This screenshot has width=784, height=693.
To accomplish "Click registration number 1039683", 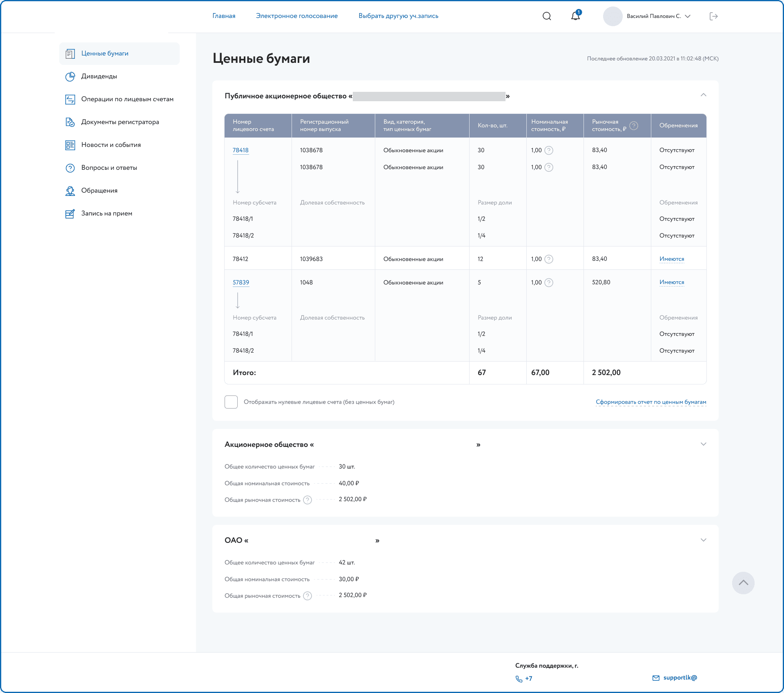I will pos(311,259).
